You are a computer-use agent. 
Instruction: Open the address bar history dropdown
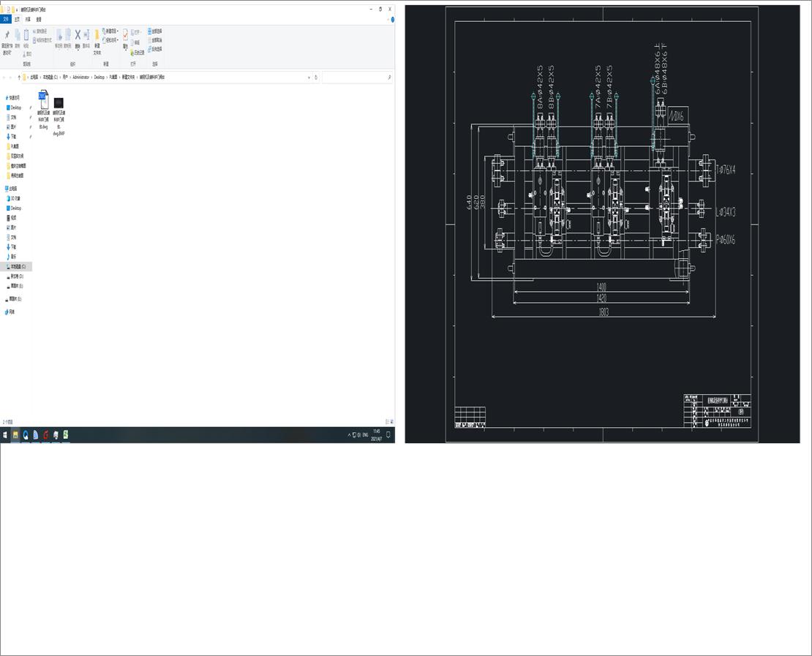point(309,77)
